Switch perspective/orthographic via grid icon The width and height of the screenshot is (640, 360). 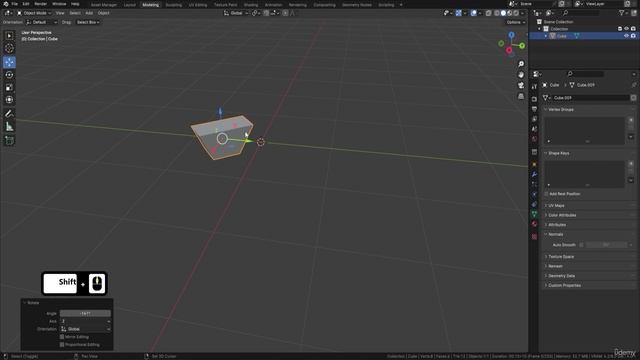pos(521,96)
